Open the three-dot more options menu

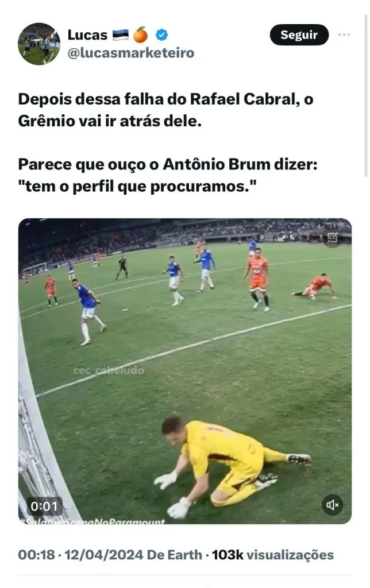point(344,35)
